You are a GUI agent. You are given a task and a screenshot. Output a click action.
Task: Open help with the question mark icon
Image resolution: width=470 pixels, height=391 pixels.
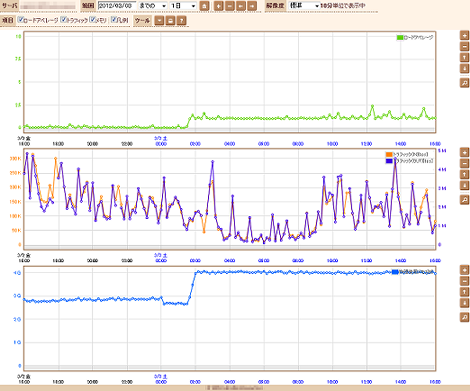(181, 21)
